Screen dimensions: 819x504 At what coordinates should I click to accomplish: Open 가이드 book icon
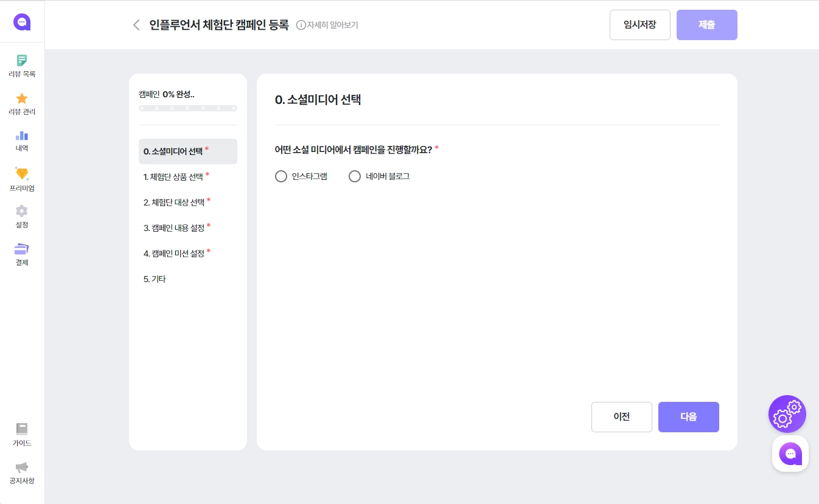22,429
